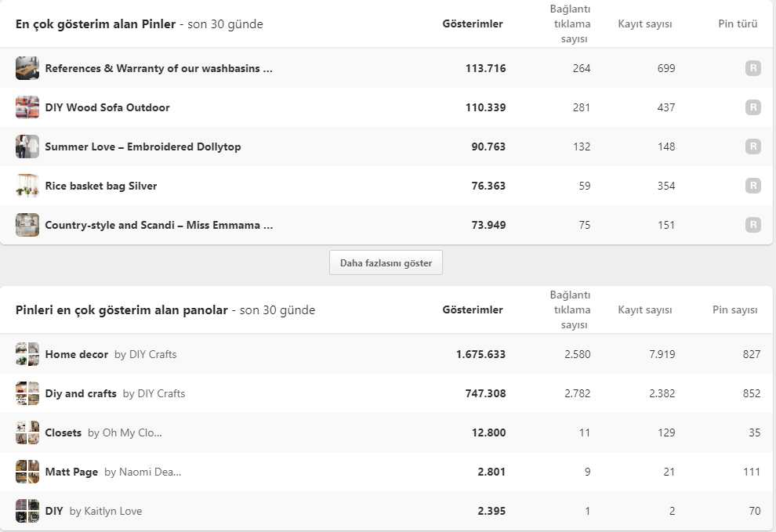The image size is (776, 532).
Task: Sort boards by Pin sayısı column header
Action: (735, 309)
